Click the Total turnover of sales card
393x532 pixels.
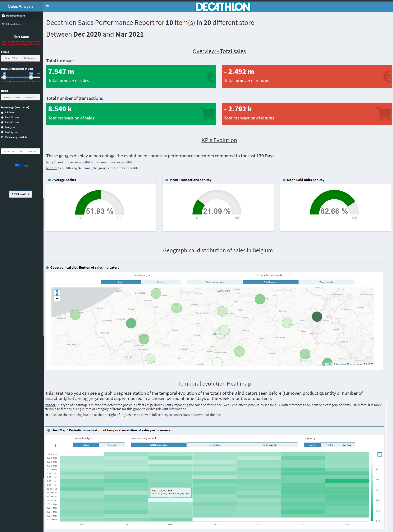click(x=131, y=77)
